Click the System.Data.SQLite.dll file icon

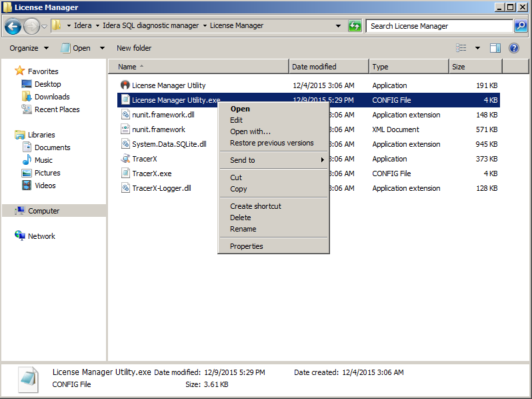click(125, 144)
